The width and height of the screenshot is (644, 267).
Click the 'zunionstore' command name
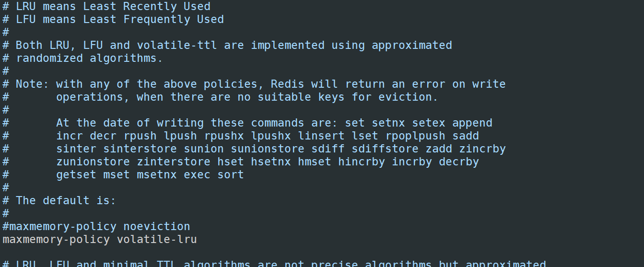click(93, 162)
